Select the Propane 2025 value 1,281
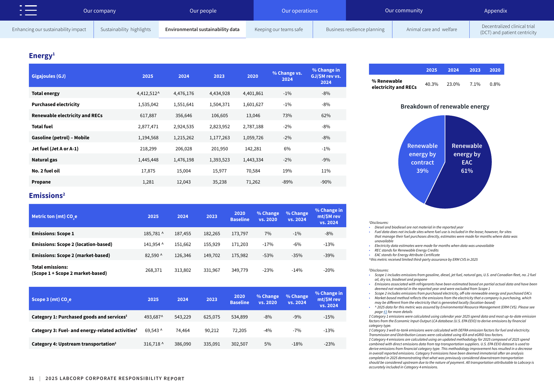This screenshot has height=392, width=554. pos(148,182)
